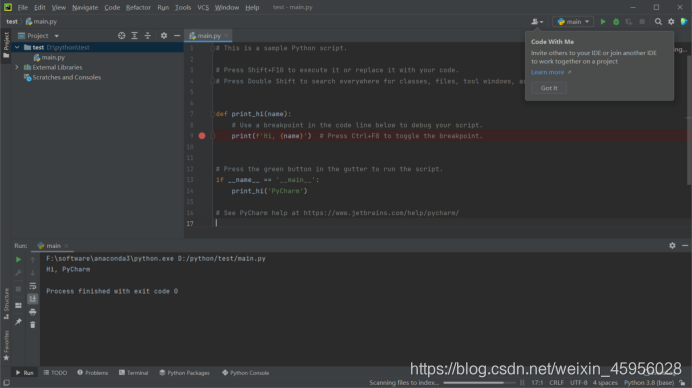The height and width of the screenshot is (388, 692).
Task: Expand all in the Project panel toolbar
Action: [135, 36]
